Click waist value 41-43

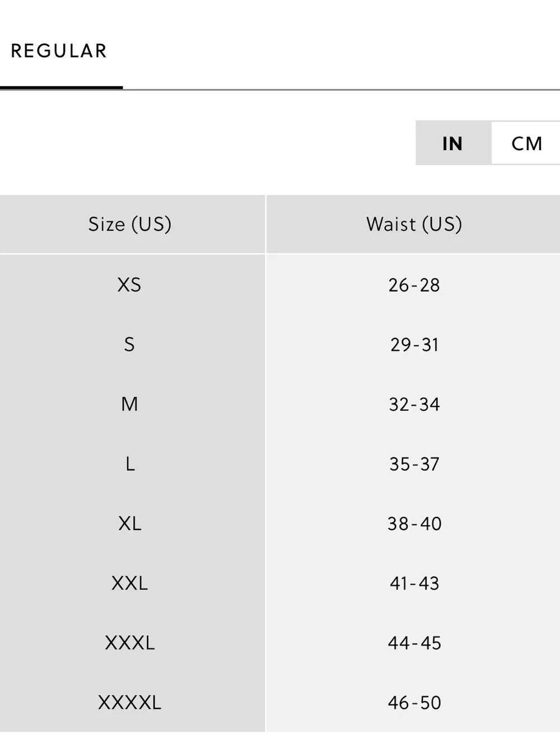click(414, 583)
